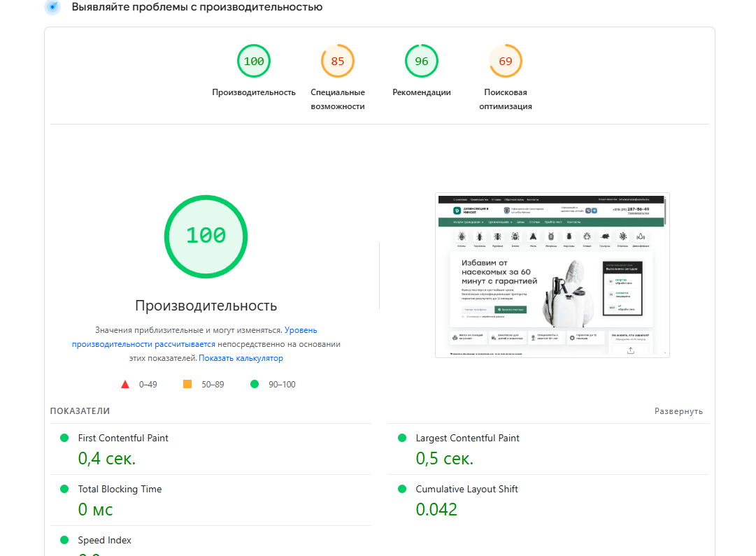Click green status dot beside Total Blocking Time
Viewport: 756px width, 556px height.
64,489
